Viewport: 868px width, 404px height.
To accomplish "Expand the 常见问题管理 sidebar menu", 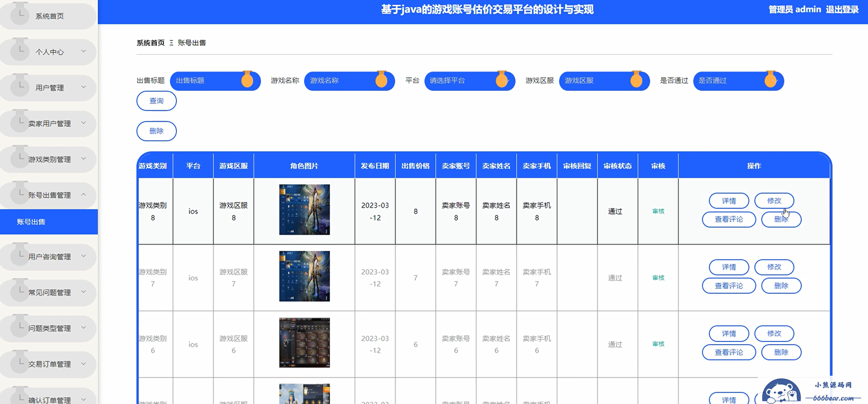I will click(48, 292).
